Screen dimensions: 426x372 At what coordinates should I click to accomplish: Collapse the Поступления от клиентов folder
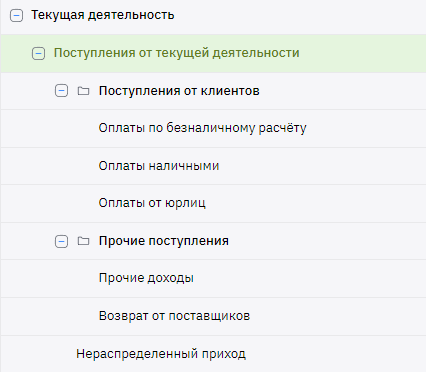pos(61,91)
